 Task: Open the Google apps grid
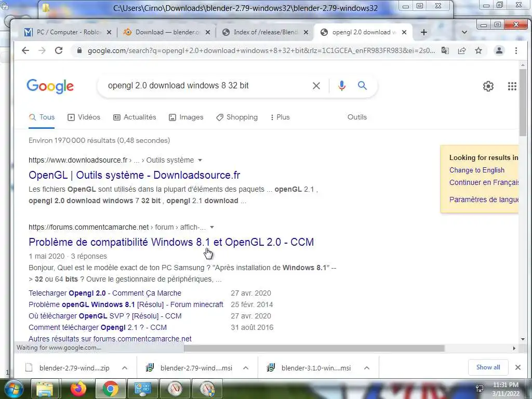512,86
